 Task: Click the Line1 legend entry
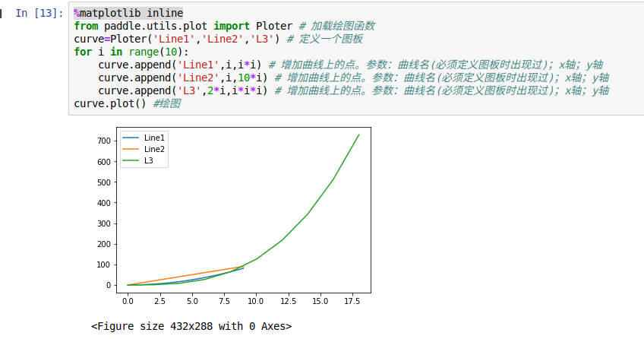144,138
